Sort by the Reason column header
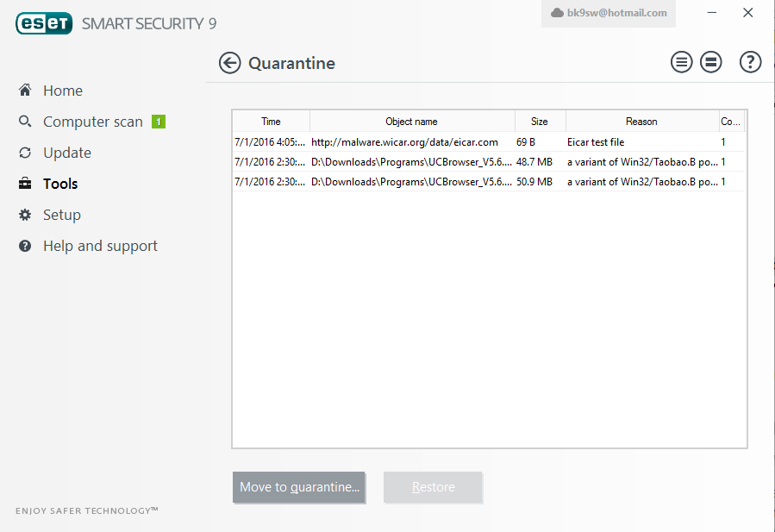Image resolution: width=775 pixels, height=532 pixels. [x=641, y=122]
